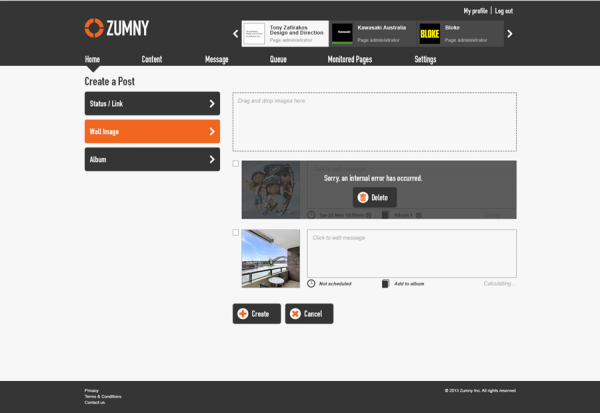The height and width of the screenshot is (413, 600).
Task: Click the album icon beside Add to album
Action: point(385,284)
